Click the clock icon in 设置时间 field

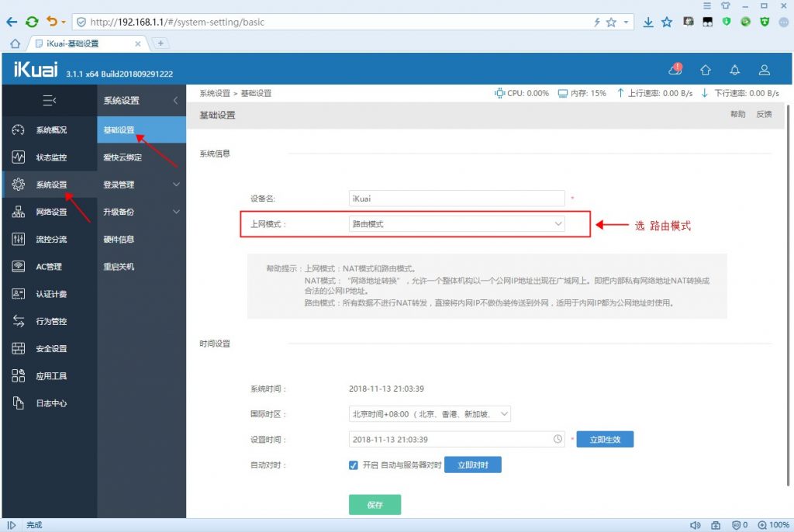(x=558, y=439)
